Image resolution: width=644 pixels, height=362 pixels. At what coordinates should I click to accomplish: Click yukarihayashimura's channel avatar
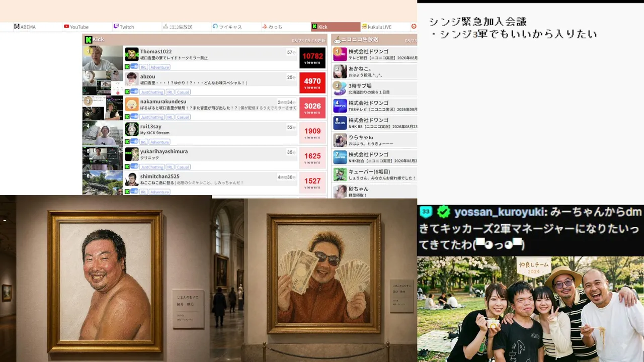click(x=132, y=154)
